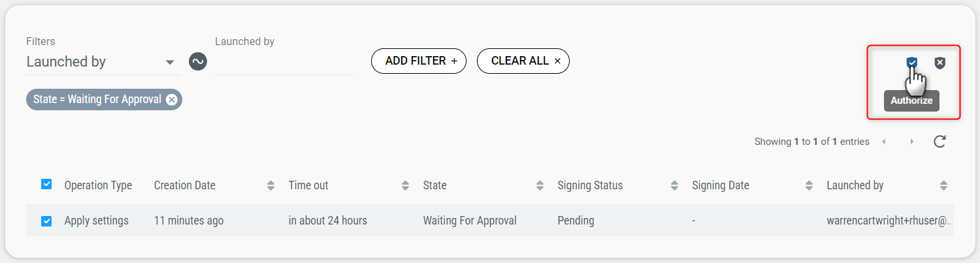980x263 pixels.
Task: Sort by Creation Date column
Action: [x=270, y=185]
